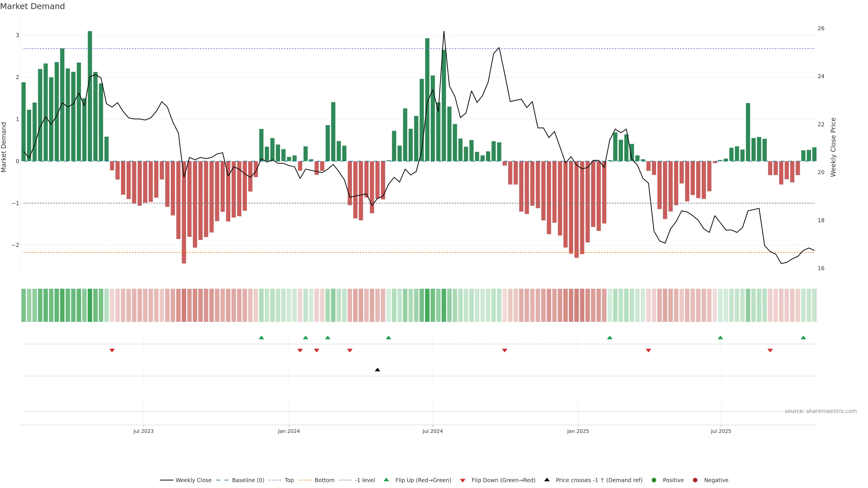Click the Jan 2024 axis label
This screenshot has width=868, height=488.
289,431
